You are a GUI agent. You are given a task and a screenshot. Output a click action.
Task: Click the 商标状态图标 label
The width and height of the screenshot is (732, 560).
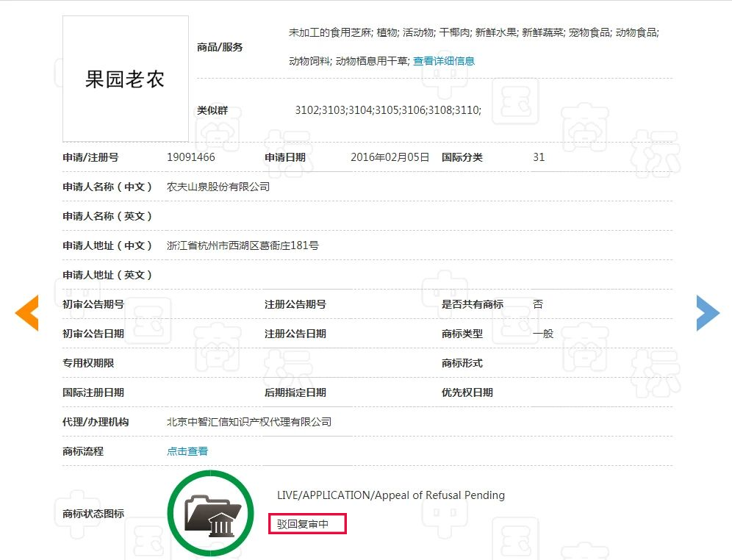(93, 514)
